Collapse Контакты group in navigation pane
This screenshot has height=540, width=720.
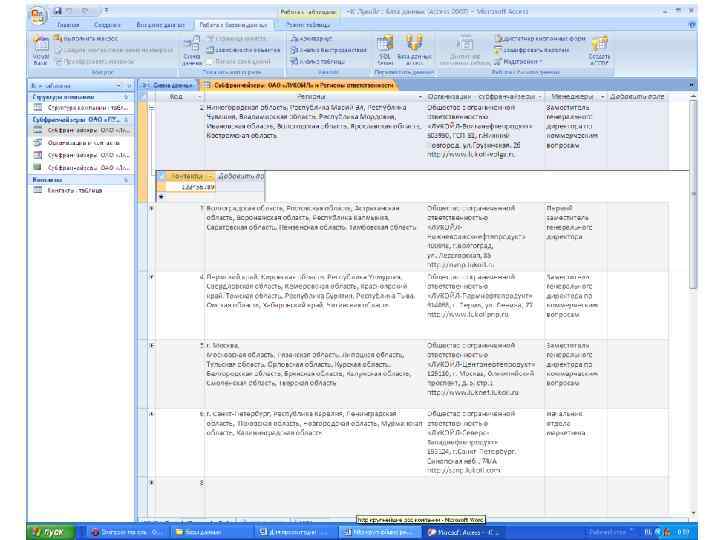126,180
